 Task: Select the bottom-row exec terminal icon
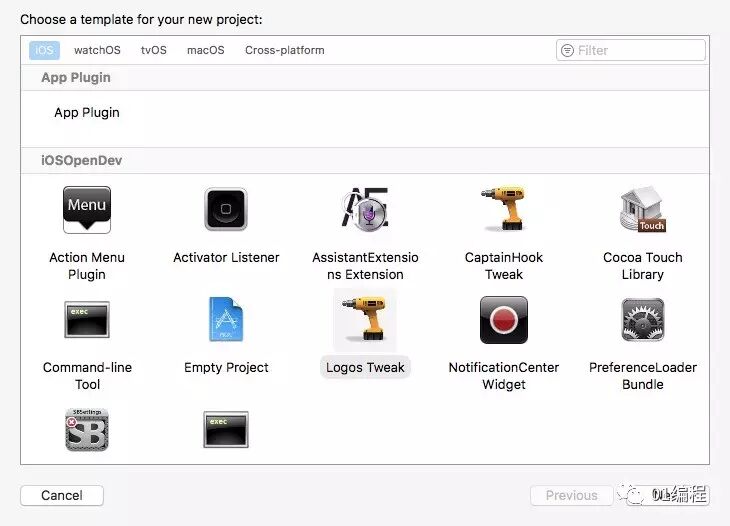226,429
